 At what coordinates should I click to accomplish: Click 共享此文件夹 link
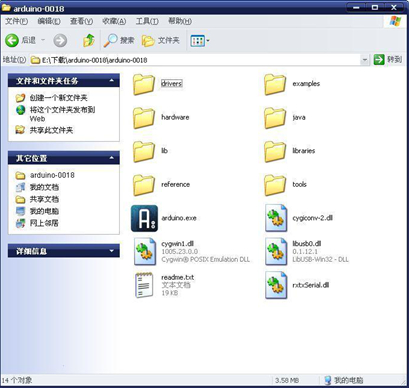tap(51, 130)
